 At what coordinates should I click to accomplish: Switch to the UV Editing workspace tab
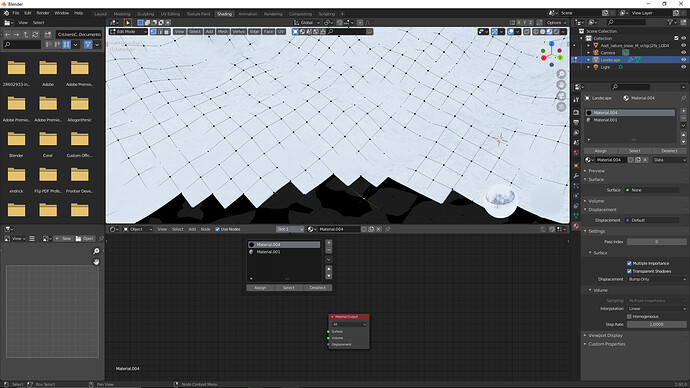[x=170, y=14]
